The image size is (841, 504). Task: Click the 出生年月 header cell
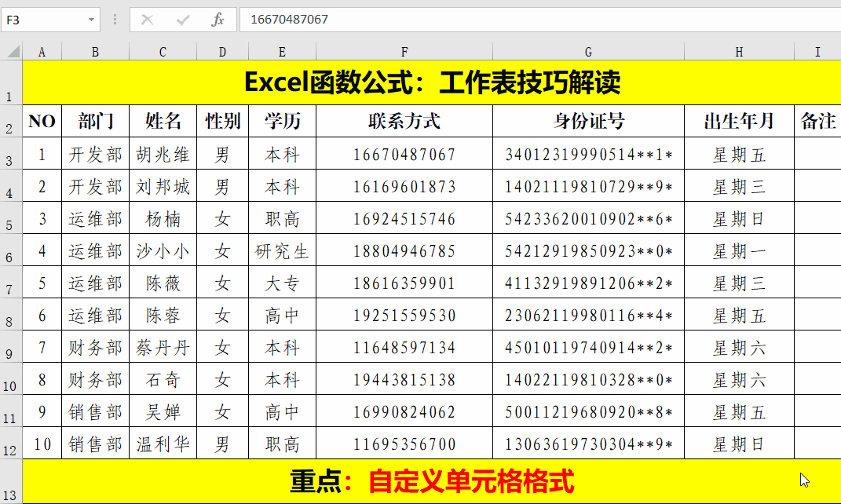[x=739, y=121]
